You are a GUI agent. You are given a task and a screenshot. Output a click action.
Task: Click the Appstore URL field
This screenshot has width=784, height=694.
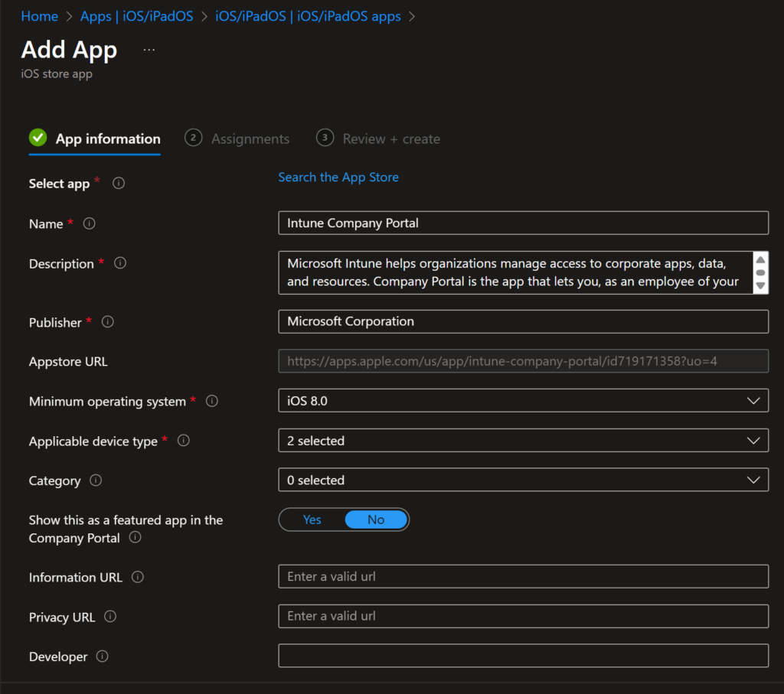[x=523, y=360]
